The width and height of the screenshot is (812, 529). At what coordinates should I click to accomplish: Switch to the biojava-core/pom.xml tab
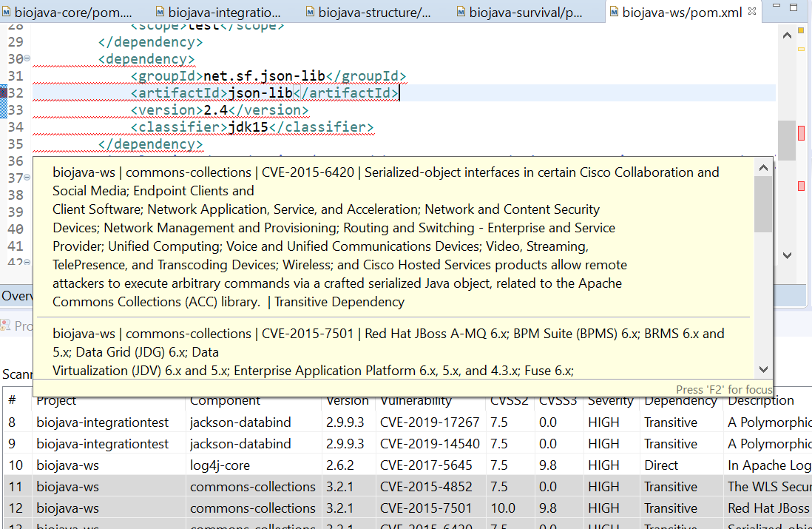click(73, 12)
